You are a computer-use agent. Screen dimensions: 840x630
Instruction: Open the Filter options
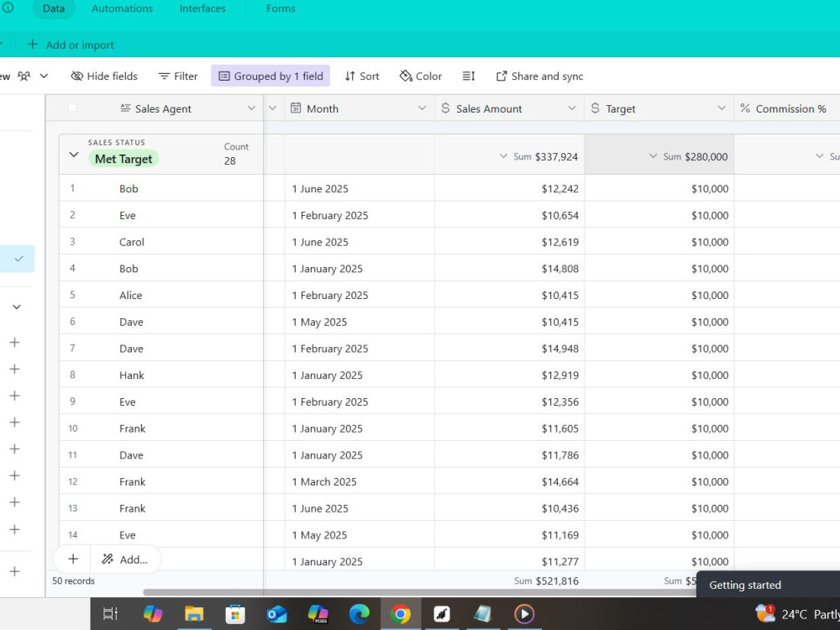coord(178,76)
